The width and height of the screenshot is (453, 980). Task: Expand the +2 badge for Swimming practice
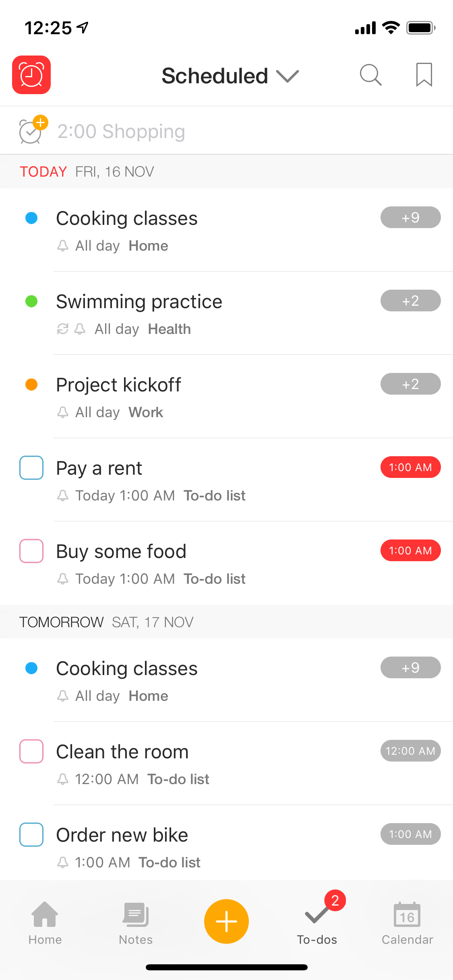click(410, 301)
